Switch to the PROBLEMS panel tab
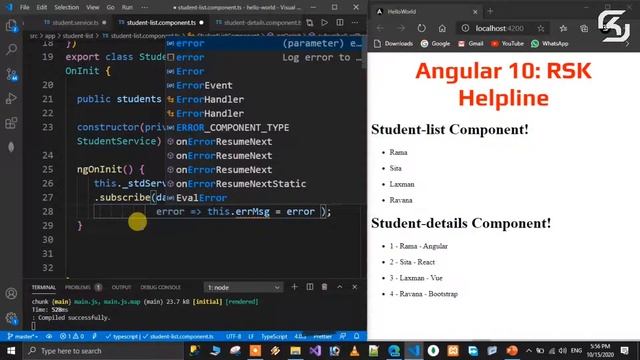This screenshot has height=360, width=640. 78,287
